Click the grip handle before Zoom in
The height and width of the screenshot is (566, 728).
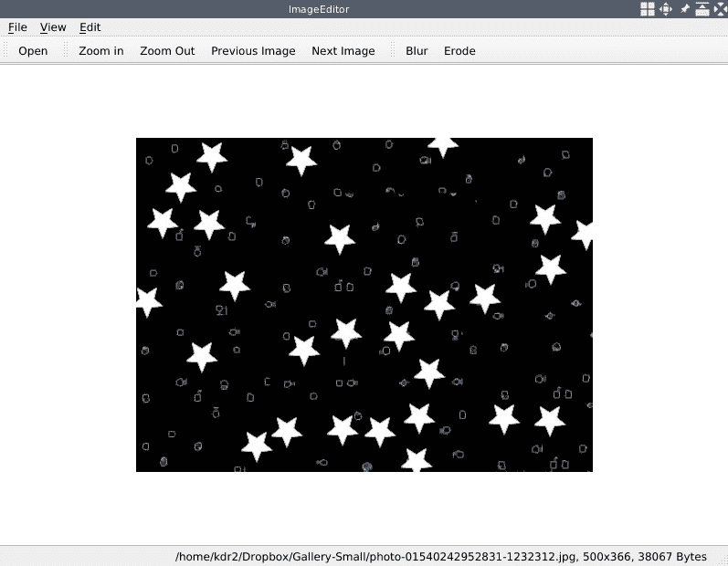click(x=67, y=51)
